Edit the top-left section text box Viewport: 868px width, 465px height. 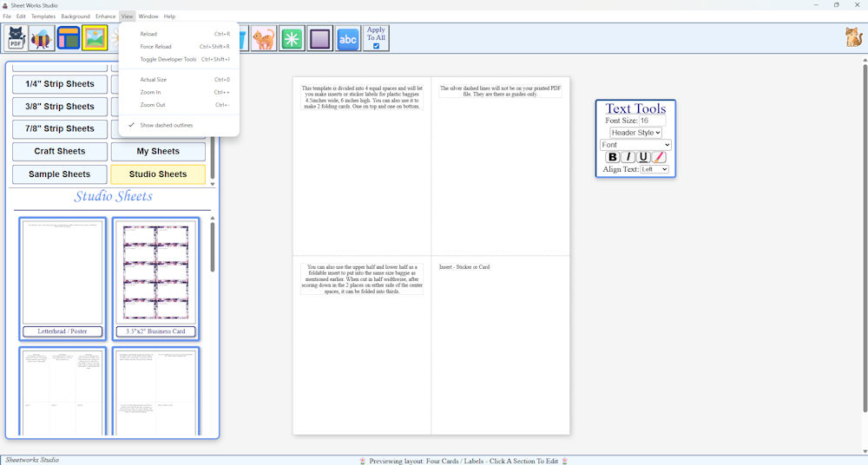[x=362, y=97]
